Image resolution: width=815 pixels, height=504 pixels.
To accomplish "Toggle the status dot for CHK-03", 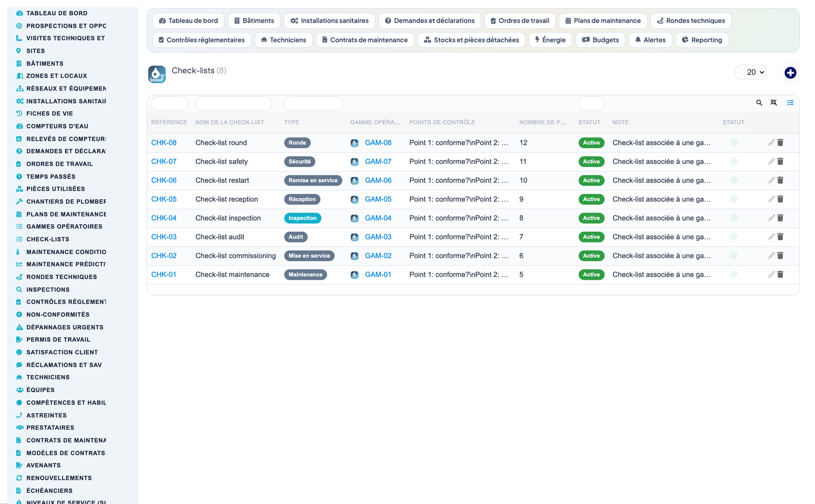I will click(734, 237).
